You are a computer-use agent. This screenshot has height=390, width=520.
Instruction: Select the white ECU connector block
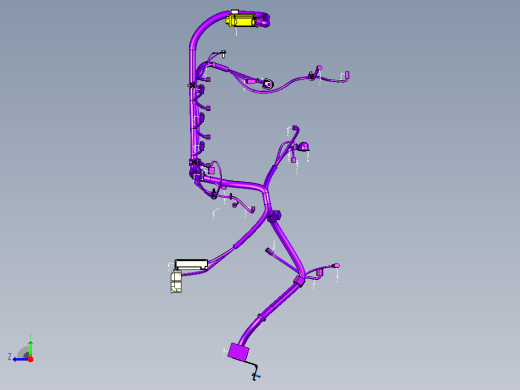pos(191,265)
